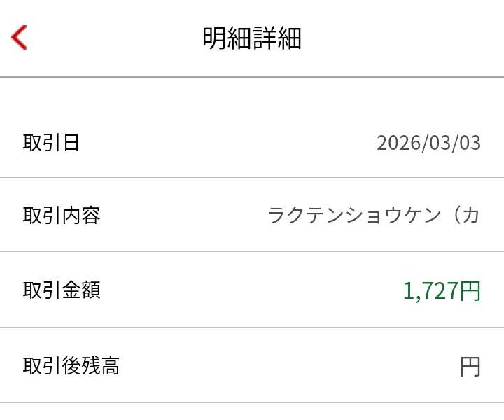Click the empty header area right of title
Screen dimensions: 504x420
pyautogui.click(x=406, y=38)
